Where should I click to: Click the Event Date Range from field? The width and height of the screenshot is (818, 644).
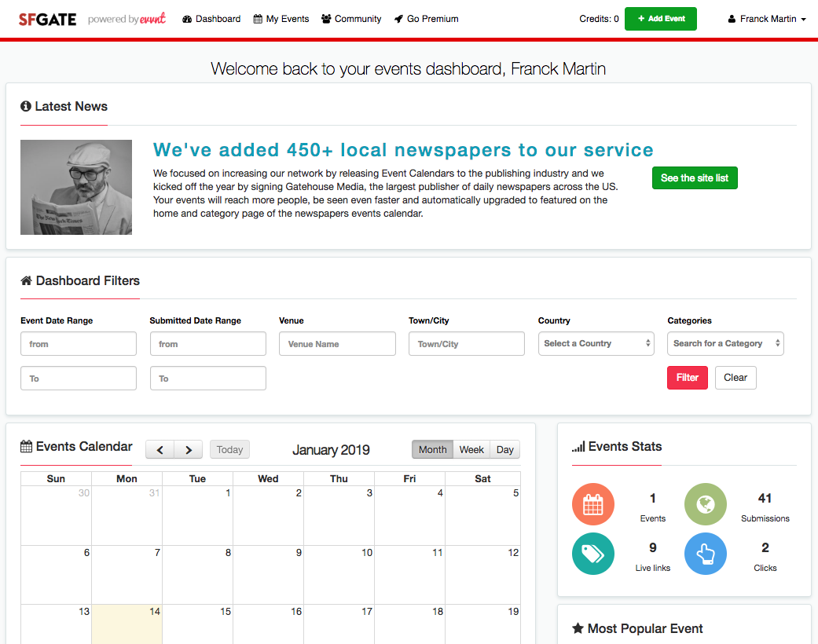(79, 344)
